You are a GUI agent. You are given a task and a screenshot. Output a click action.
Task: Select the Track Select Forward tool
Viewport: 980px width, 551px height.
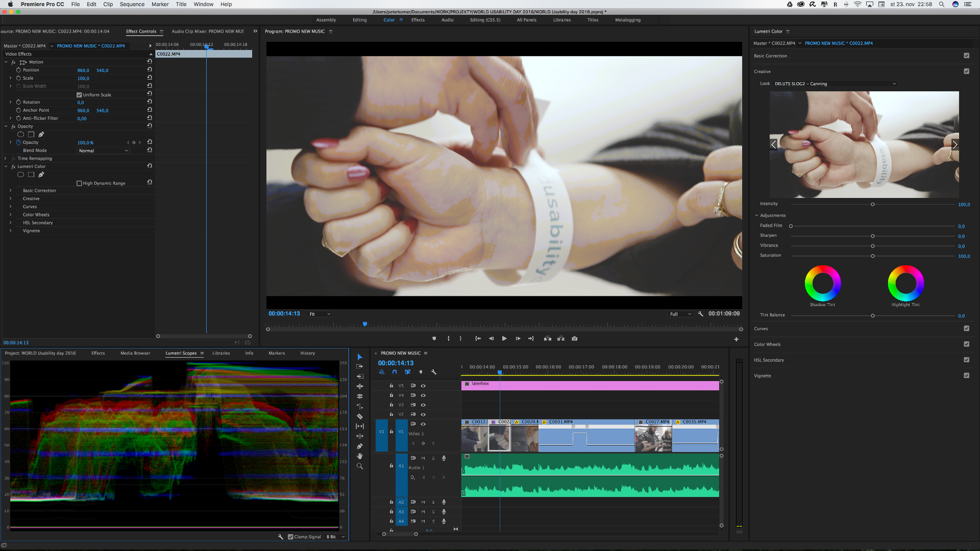(360, 366)
